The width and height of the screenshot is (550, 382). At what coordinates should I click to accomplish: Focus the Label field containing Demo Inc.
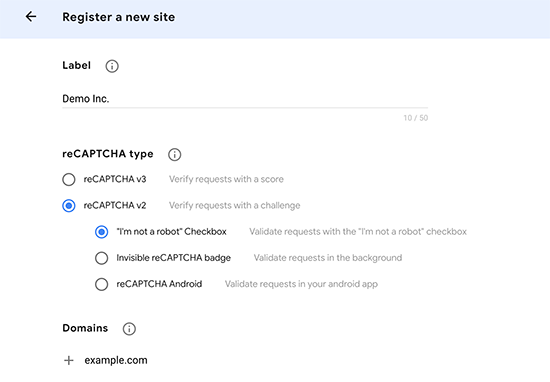point(245,99)
